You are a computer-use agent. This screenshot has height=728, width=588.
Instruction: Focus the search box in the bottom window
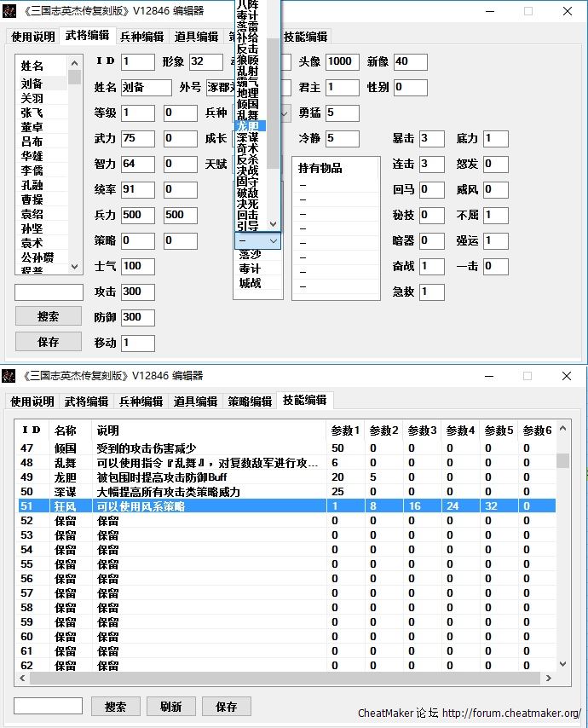coord(49,706)
